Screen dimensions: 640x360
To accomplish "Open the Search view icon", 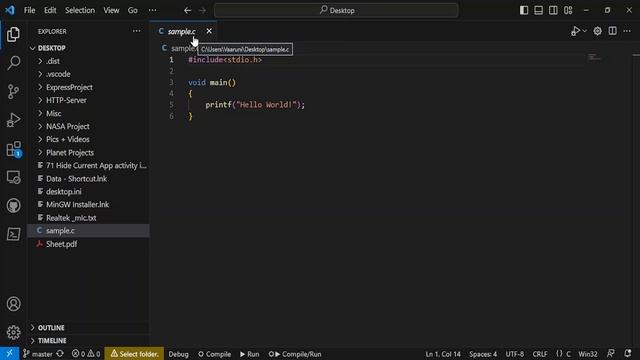I will pyautogui.click(x=13, y=62).
